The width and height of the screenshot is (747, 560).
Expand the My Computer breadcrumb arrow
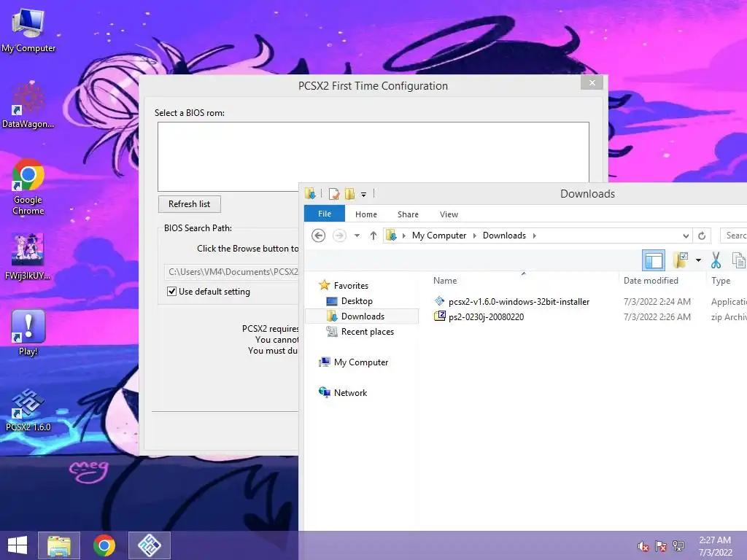474,236
